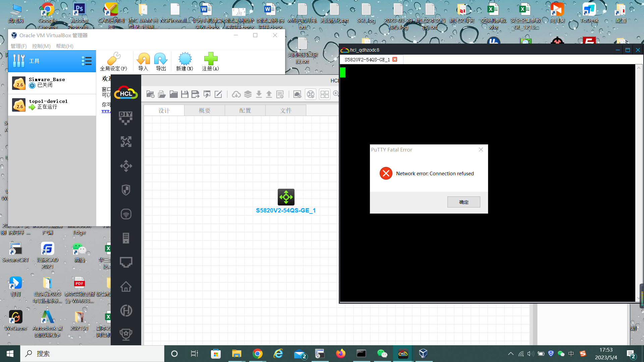This screenshot has height=362, width=644.
Task: Click the save floppy disk icon in HCL
Action: pyautogui.click(x=184, y=94)
